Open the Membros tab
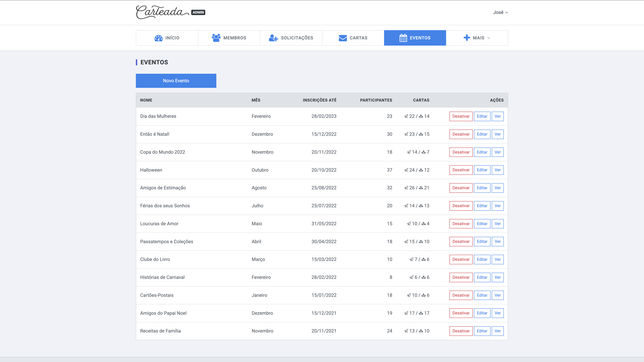Image resolution: width=644 pixels, height=362 pixels. (229, 38)
